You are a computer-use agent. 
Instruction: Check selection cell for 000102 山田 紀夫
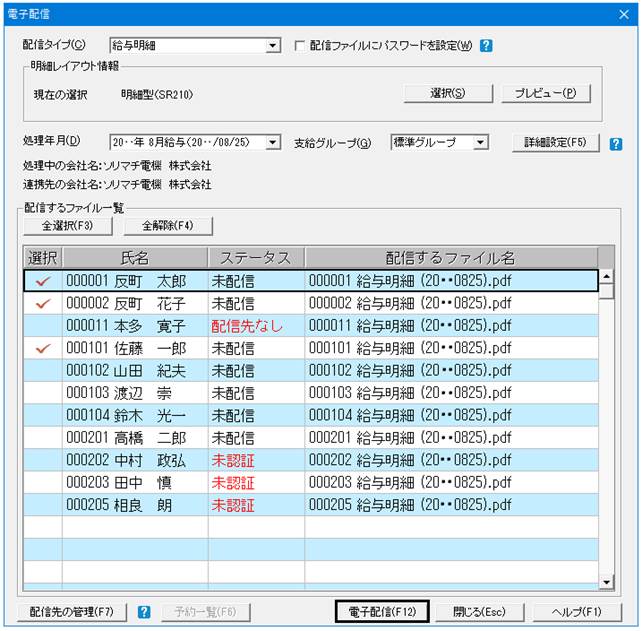coord(43,371)
